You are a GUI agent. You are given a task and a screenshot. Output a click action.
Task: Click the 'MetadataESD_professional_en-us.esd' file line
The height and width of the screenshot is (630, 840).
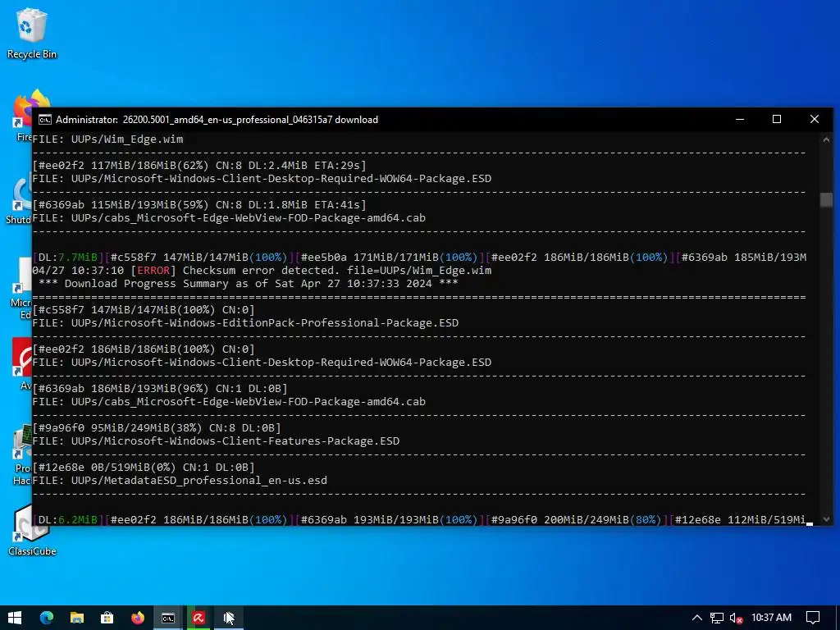(x=180, y=481)
